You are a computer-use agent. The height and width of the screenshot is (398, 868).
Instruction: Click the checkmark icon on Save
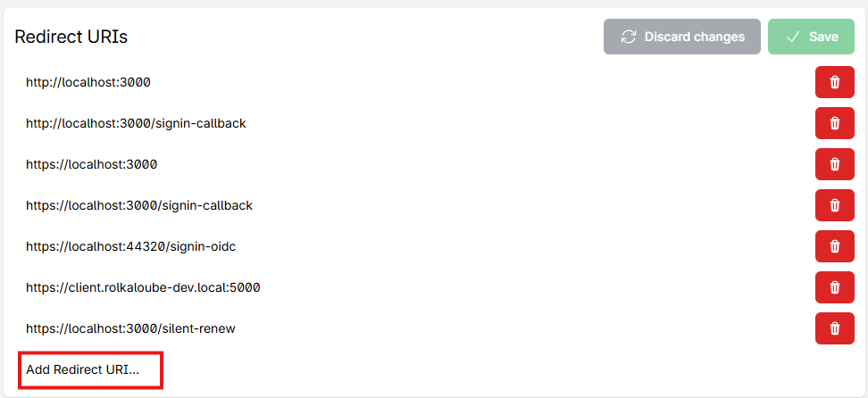792,37
